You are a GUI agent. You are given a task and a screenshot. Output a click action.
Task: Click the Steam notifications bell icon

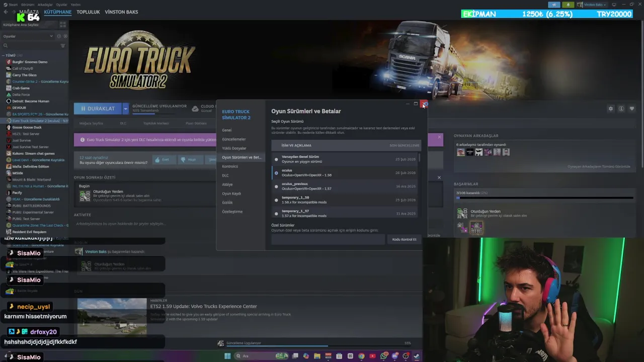coord(569,5)
